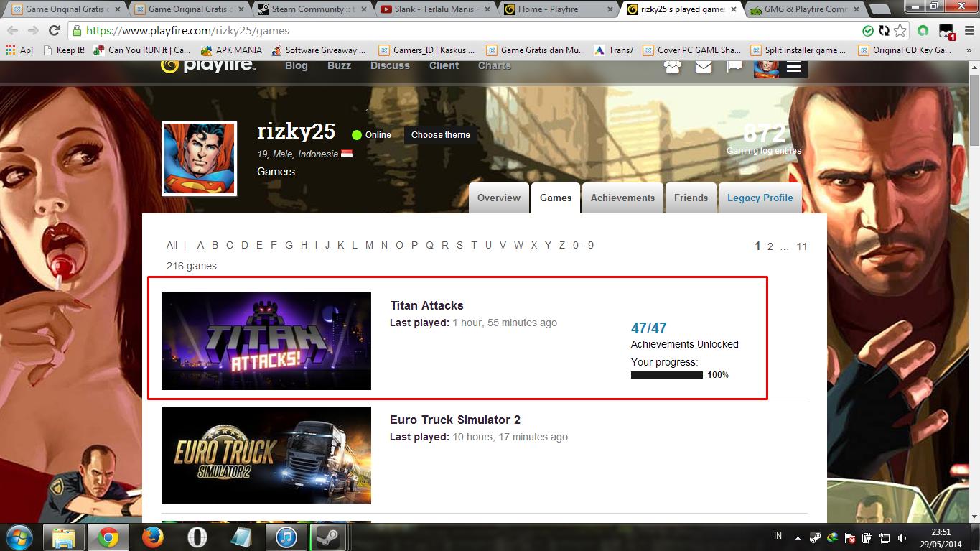Click the extension icon with red badge

(947, 31)
